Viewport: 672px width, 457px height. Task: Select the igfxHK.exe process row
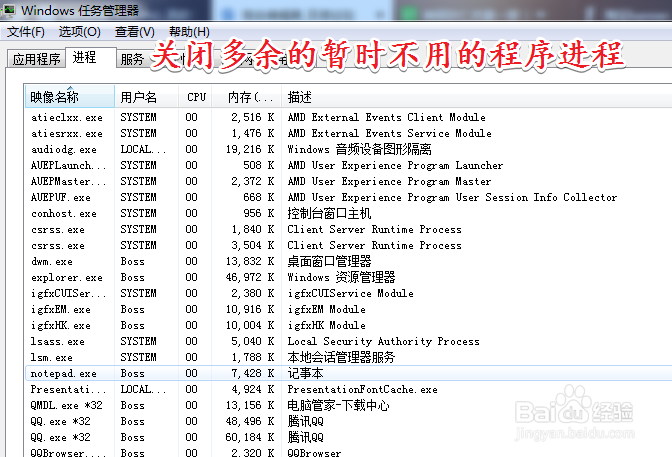pyautogui.click(x=348, y=325)
